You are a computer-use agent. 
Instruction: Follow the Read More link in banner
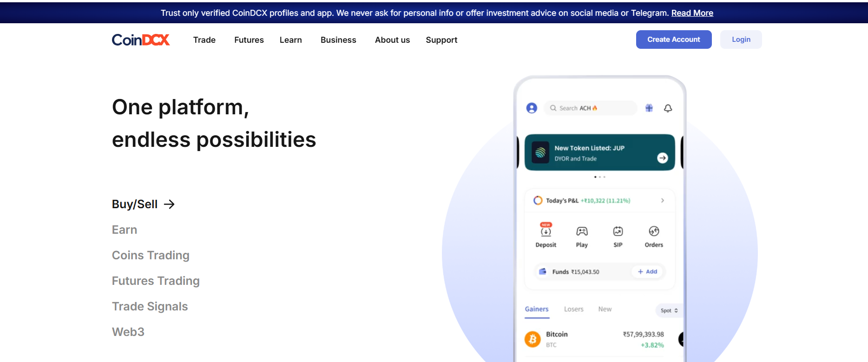coord(692,13)
